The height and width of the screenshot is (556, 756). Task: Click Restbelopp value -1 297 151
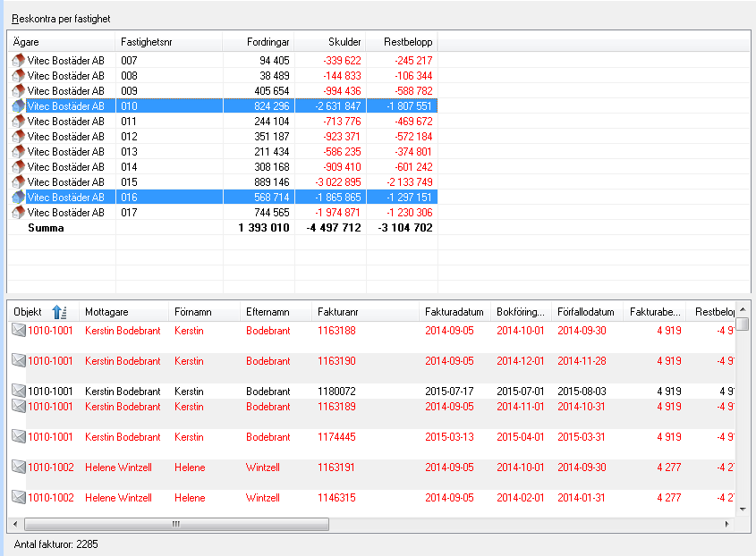(x=409, y=197)
